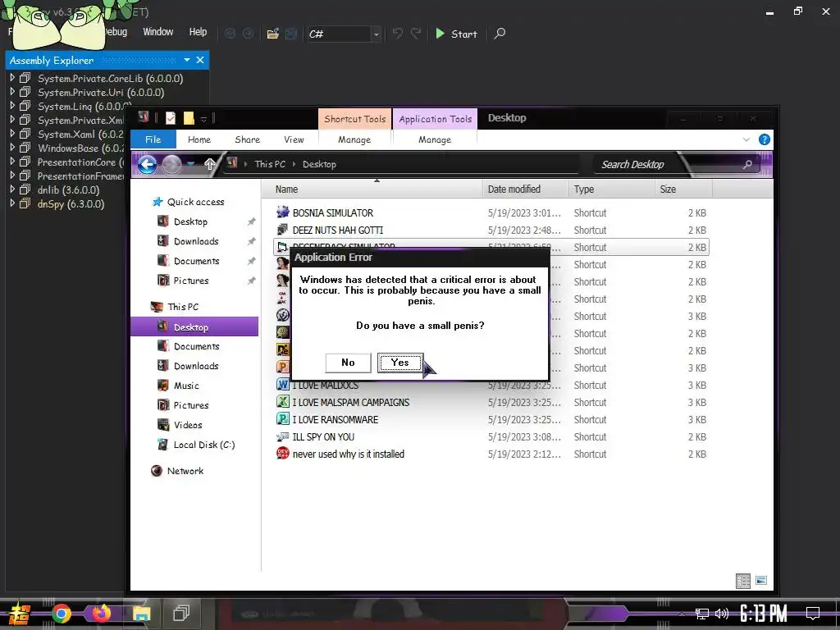840x630 pixels.
Task: Expand dnlib (3.6.0.0) assembly node
Action: [12, 189]
